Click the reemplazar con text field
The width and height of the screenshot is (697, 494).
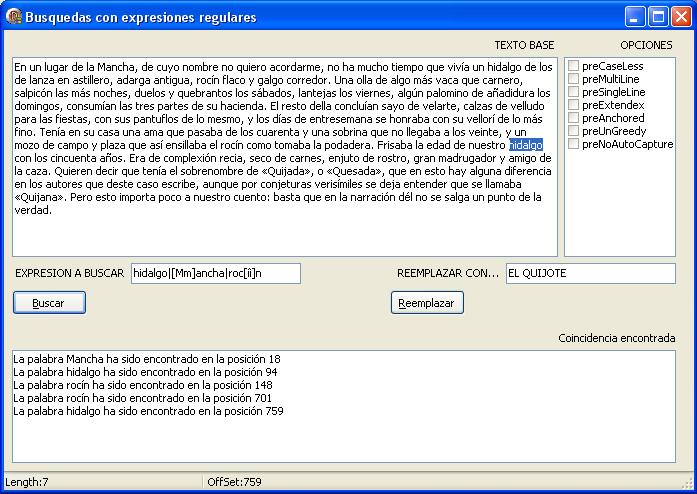590,273
